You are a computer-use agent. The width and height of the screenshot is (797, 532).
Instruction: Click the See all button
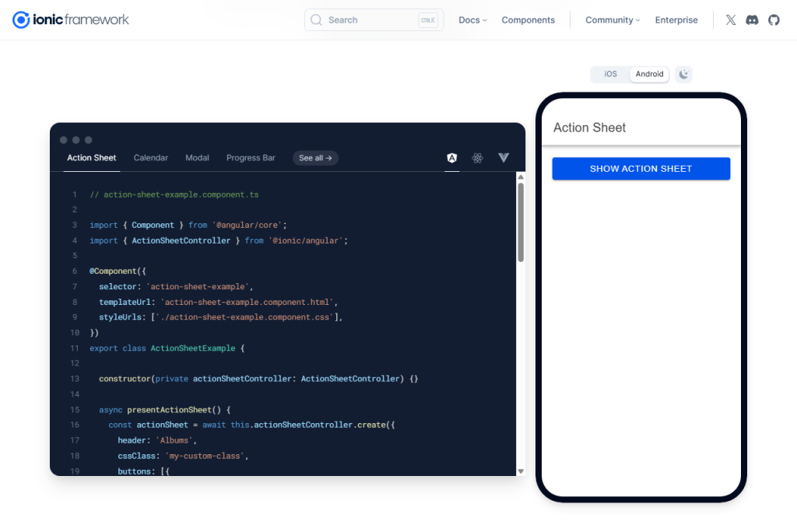pos(315,158)
